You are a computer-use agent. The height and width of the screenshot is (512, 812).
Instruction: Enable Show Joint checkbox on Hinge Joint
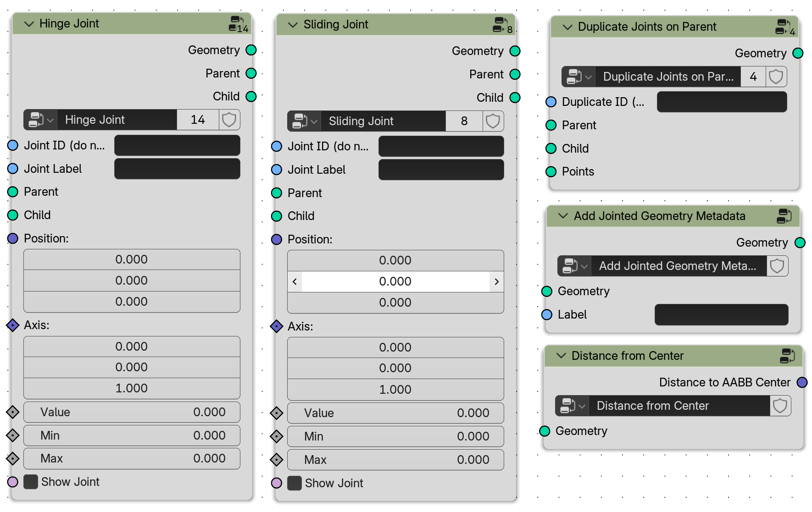click(x=31, y=482)
